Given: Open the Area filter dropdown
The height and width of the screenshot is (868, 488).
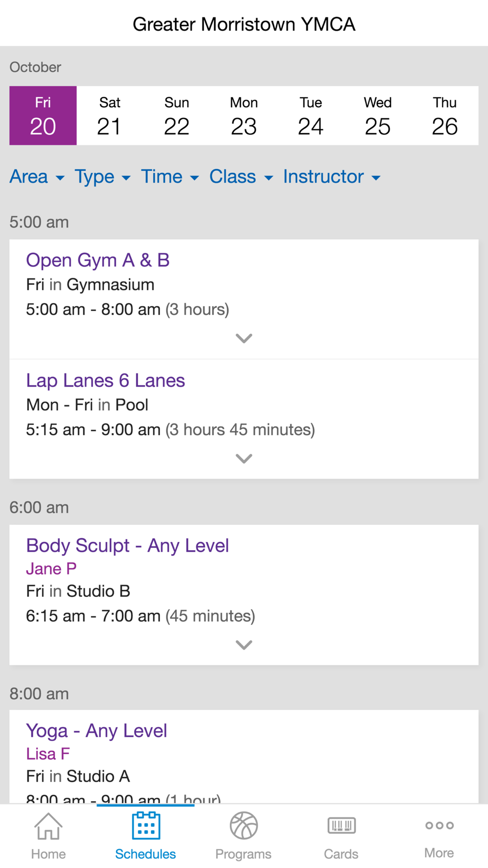Looking at the screenshot, I should click(x=37, y=177).
